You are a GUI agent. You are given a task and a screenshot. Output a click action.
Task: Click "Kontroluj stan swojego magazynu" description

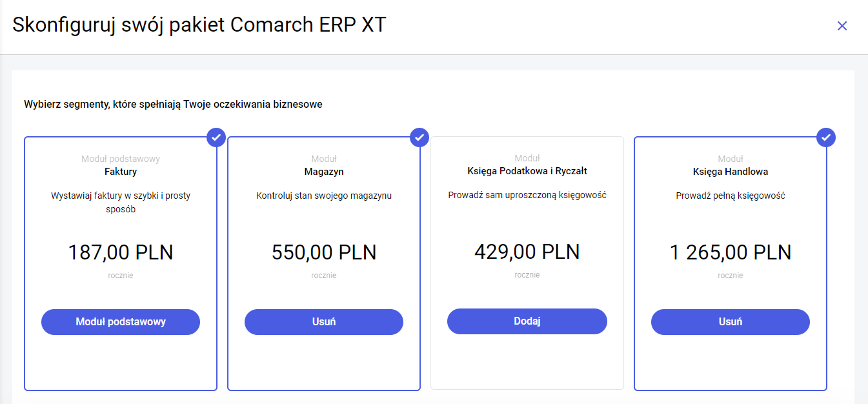323,196
